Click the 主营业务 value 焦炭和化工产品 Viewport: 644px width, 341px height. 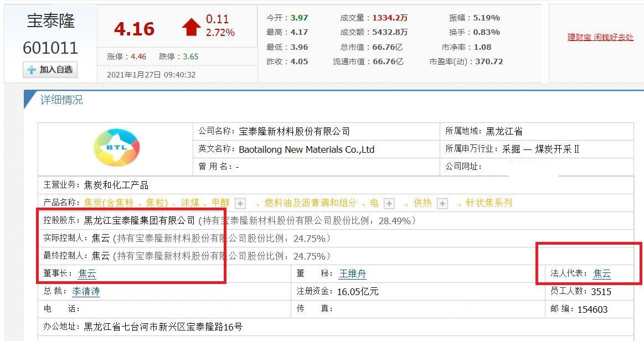[116, 185]
